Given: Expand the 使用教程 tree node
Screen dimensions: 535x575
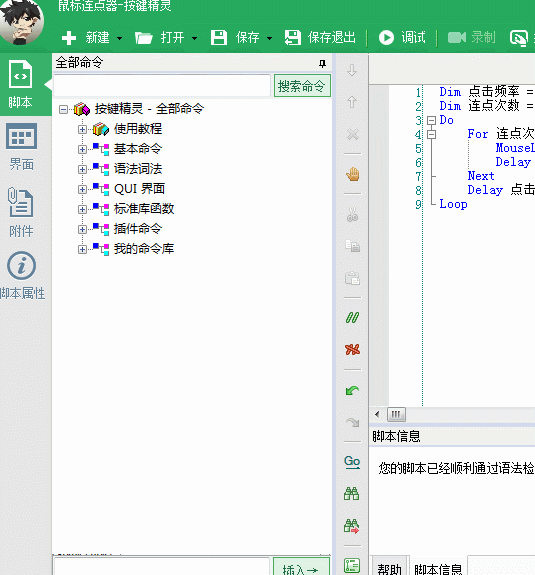Looking at the screenshot, I should point(82,129).
